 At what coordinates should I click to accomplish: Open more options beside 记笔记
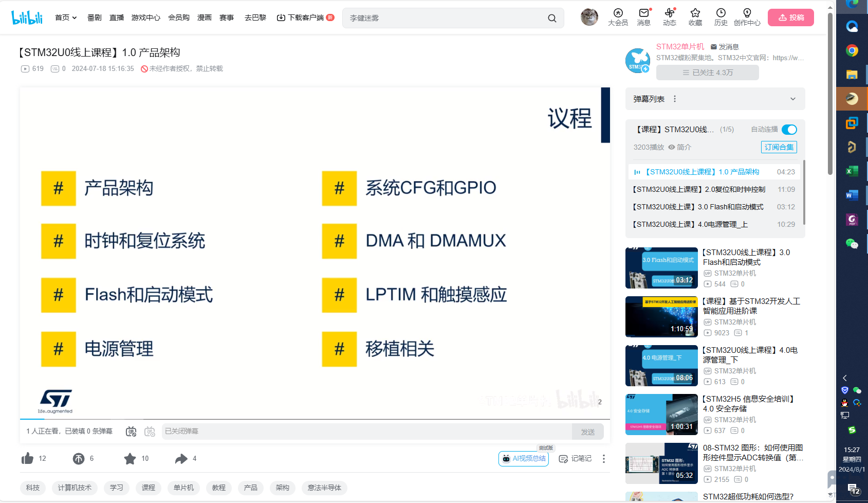click(604, 458)
